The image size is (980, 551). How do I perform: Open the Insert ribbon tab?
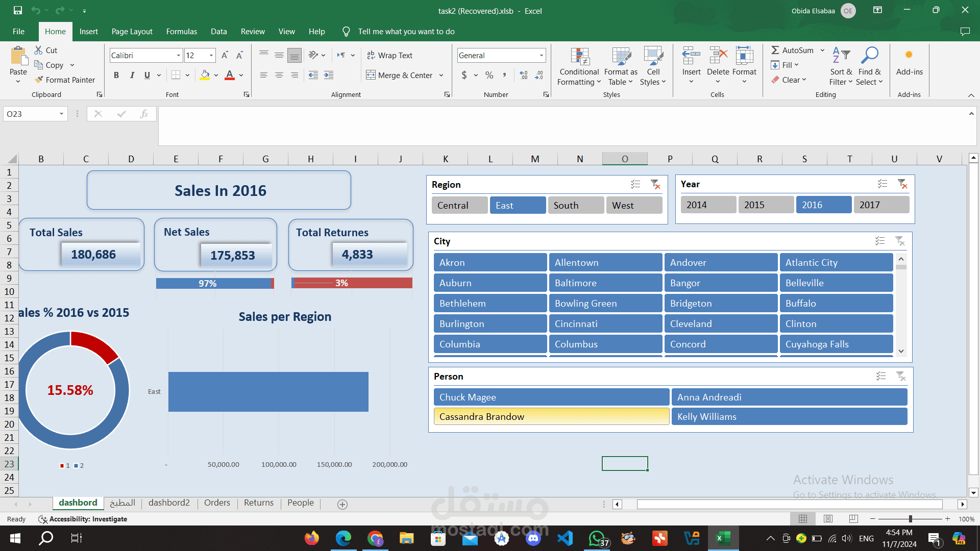pyautogui.click(x=88, y=32)
